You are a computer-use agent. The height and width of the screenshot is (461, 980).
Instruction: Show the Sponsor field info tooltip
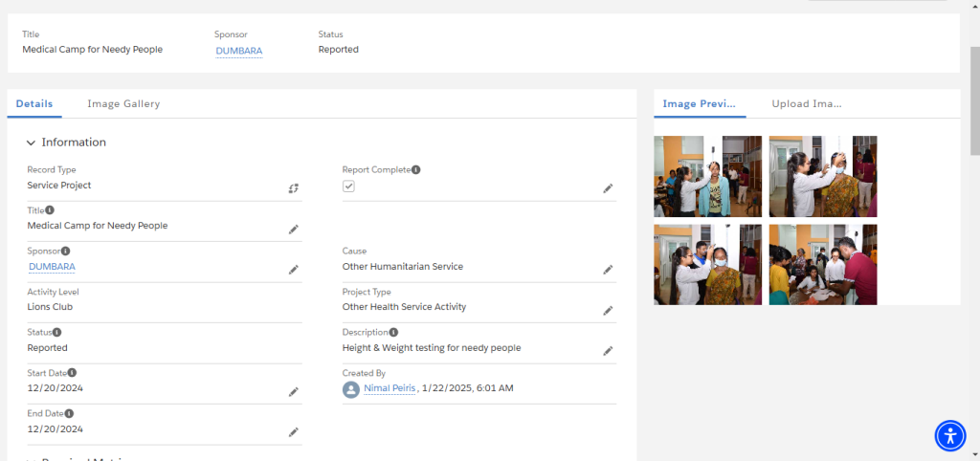pos(66,252)
